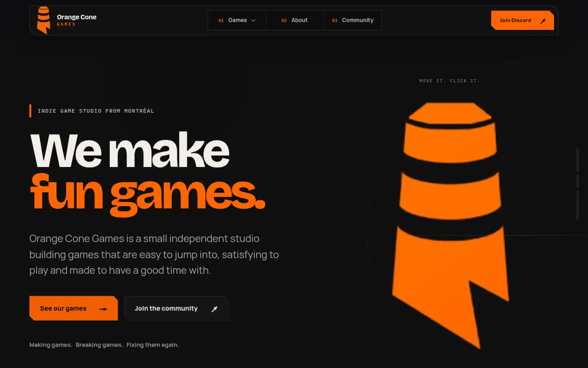The height and width of the screenshot is (368, 588).
Task: Click the 'INDIE GAME STUDIO FROM MONTRÉAL' tagline
Action: (96, 111)
